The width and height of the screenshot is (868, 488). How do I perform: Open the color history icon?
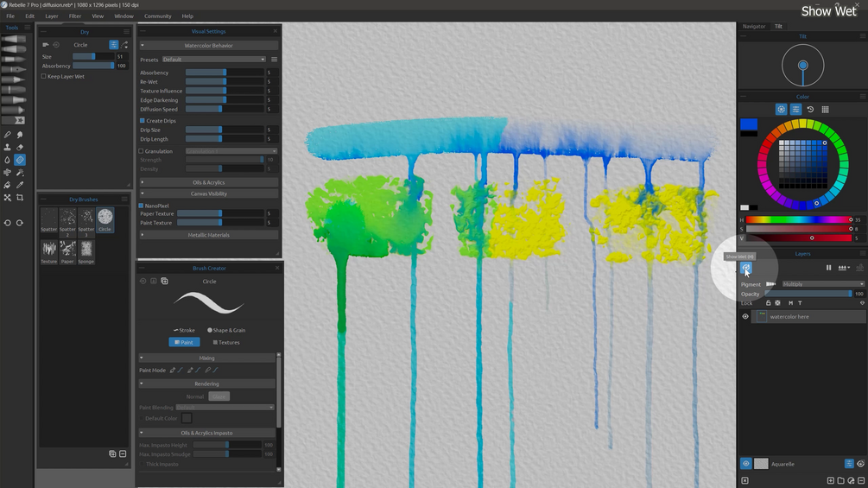pos(810,110)
